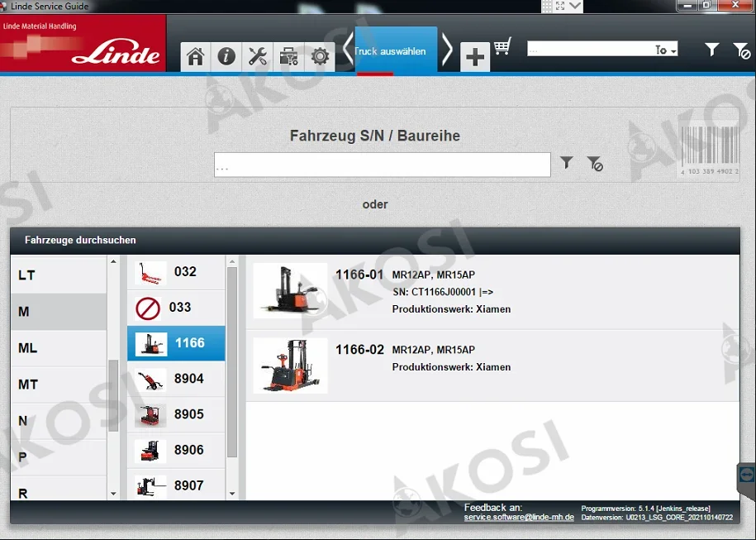The height and width of the screenshot is (540, 756).
Task: Open the wrench and screwdriver tools icon
Action: pos(258,57)
